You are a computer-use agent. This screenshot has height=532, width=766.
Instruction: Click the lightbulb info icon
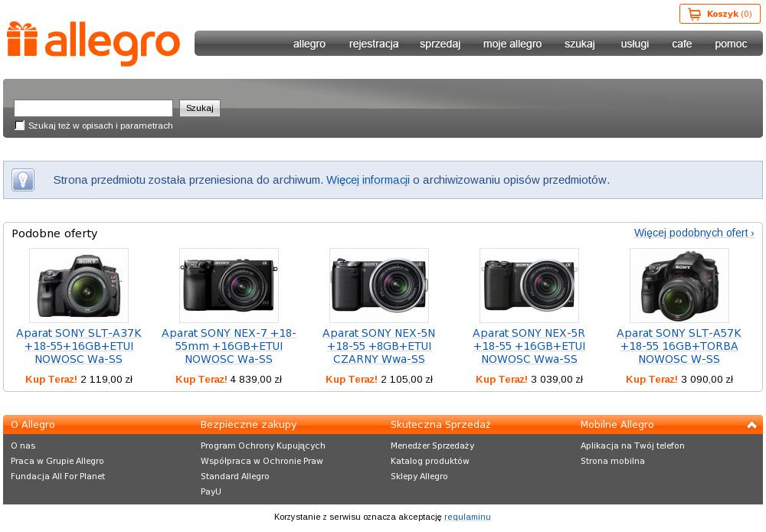point(23,180)
